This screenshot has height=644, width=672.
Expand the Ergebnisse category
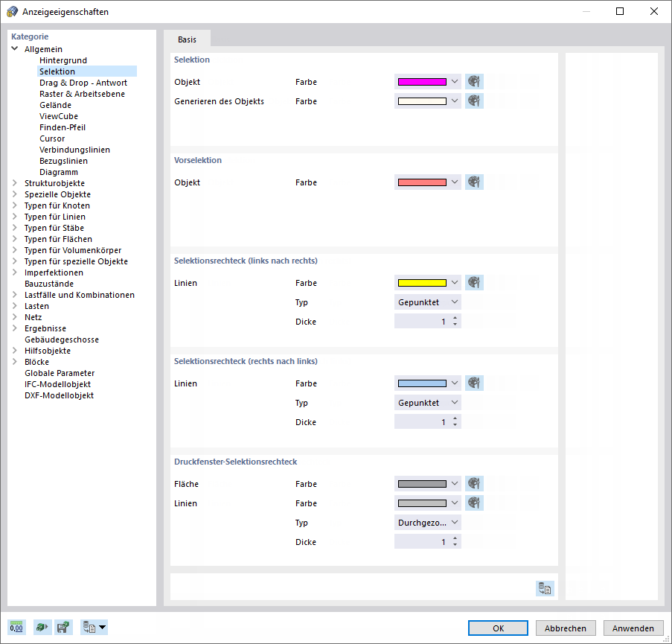coord(15,328)
